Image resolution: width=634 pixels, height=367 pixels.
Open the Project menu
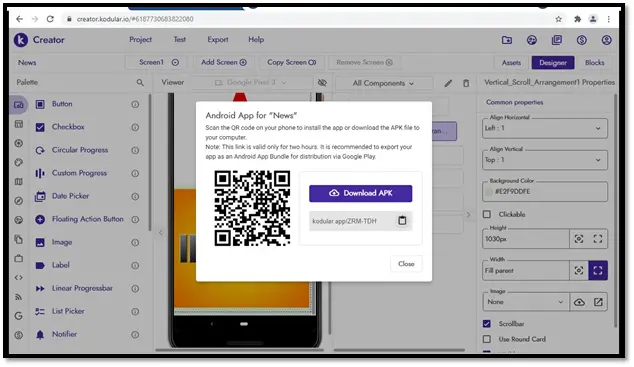coord(140,40)
